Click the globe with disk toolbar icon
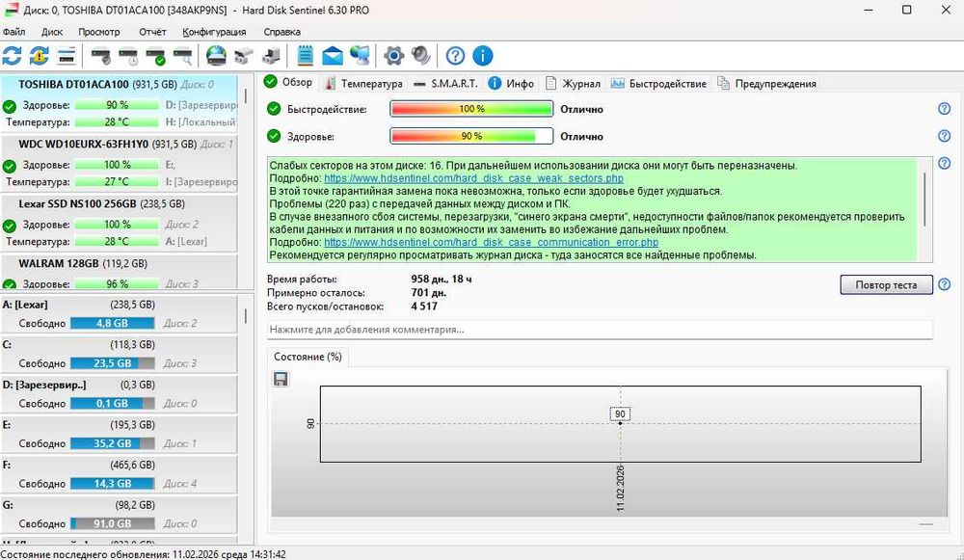Image resolution: width=964 pixels, height=560 pixels. (216, 56)
